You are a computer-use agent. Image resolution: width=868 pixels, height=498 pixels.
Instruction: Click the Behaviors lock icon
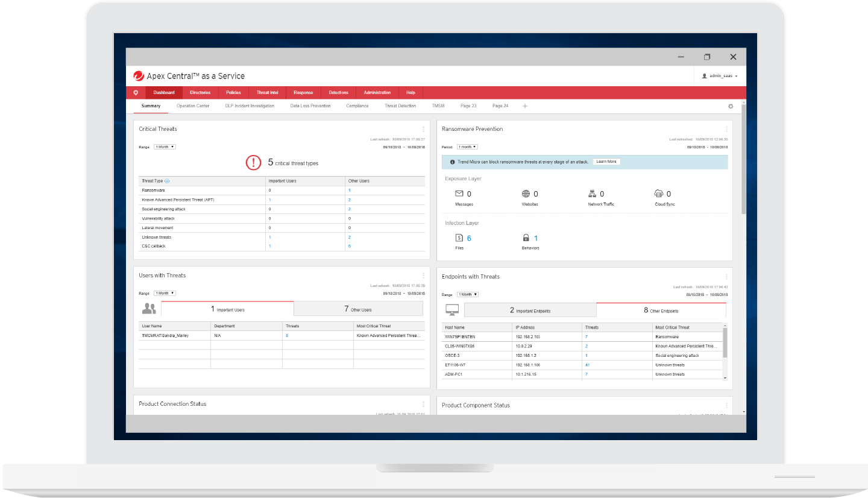[526, 238]
